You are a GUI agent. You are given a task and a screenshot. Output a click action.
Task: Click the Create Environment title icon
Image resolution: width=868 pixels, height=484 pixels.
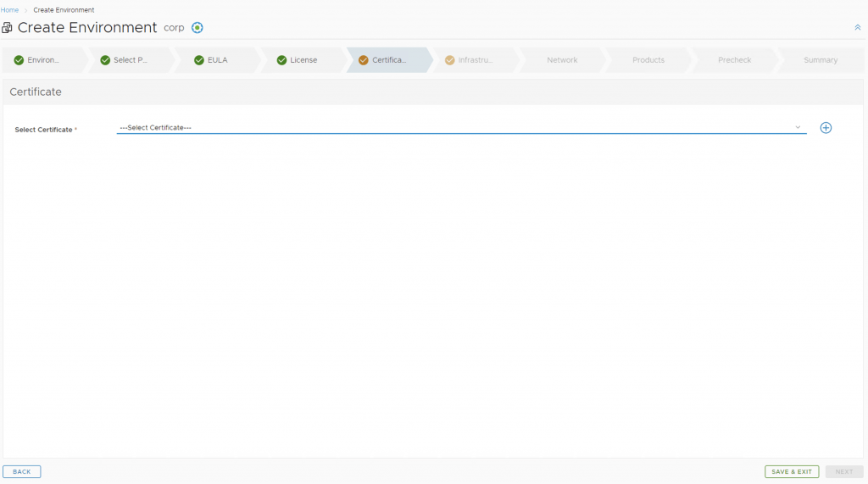tap(8, 28)
